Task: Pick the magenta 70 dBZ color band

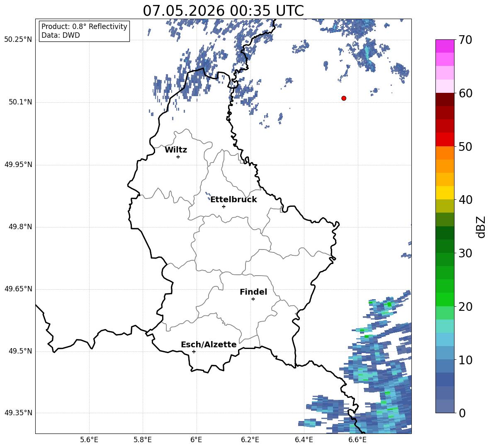Action: click(x=445, y=46)
